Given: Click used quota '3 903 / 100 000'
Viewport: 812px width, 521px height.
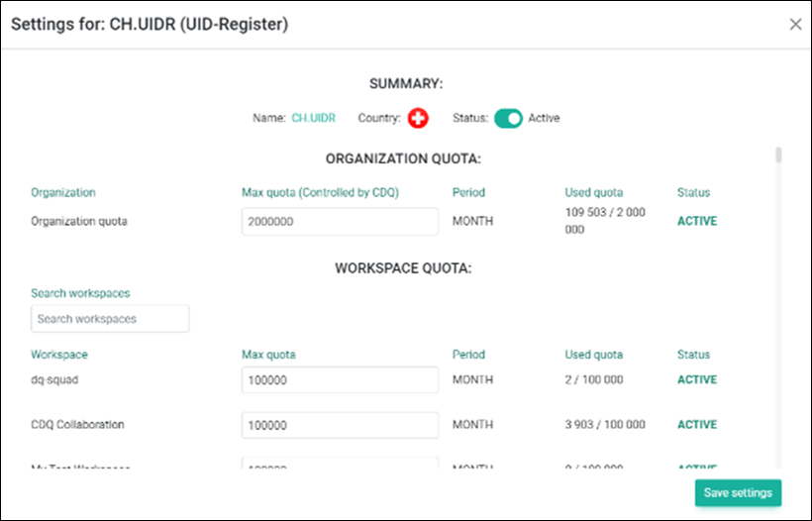Looking at the screenshot, I should 605,425.
